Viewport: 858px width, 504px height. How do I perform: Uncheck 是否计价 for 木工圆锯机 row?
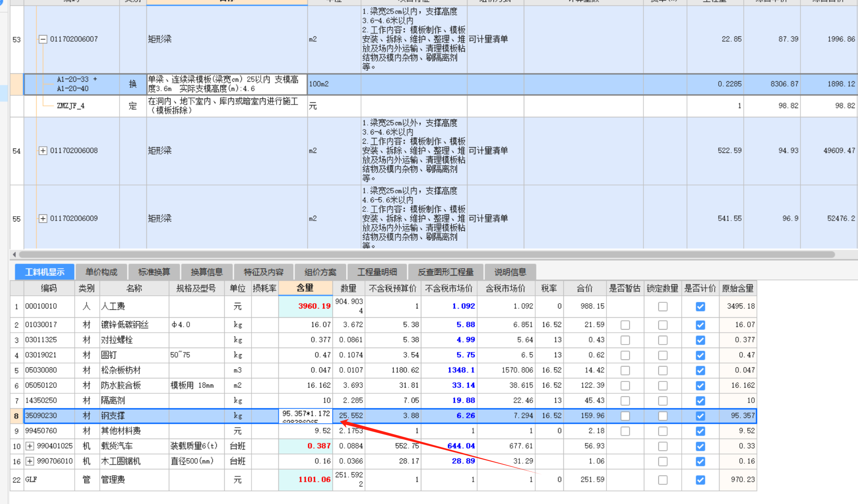[701, 461]
